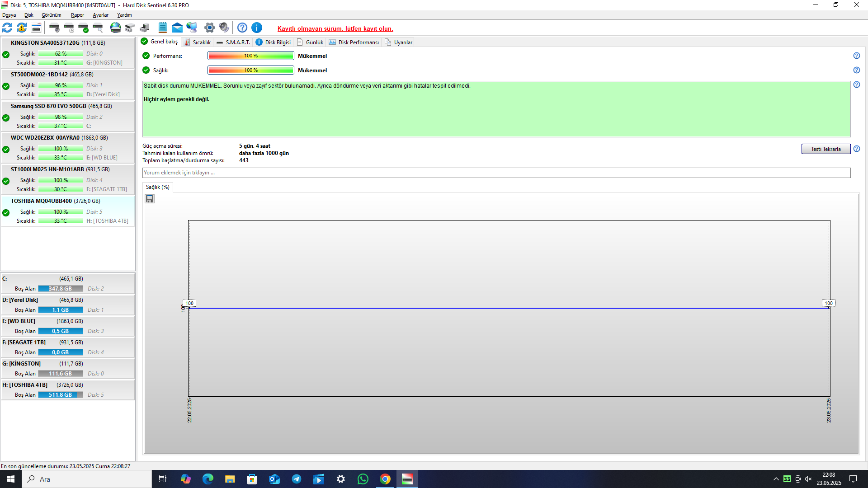Save the health graph with floppy icon
This screenshot has width=868, height=488.
click(150, 199)
